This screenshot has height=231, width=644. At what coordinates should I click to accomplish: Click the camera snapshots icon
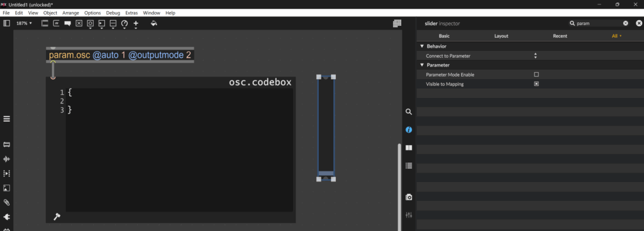[x=409, y=197]
